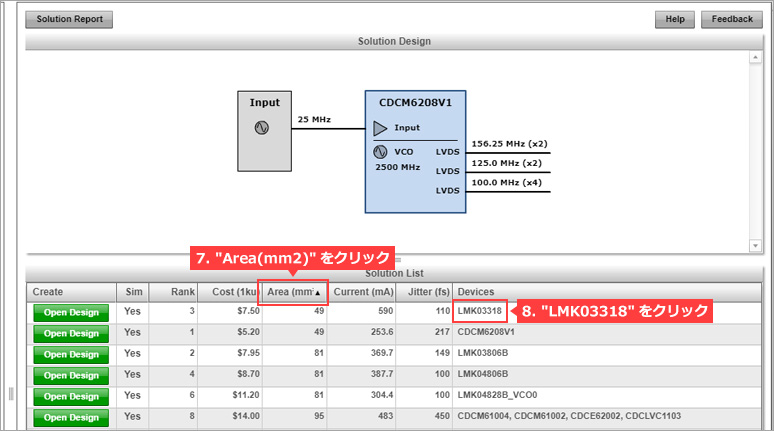Screen dimensions: 774x431
Task: Click the 217 jitter value
Action: [442, 332]
